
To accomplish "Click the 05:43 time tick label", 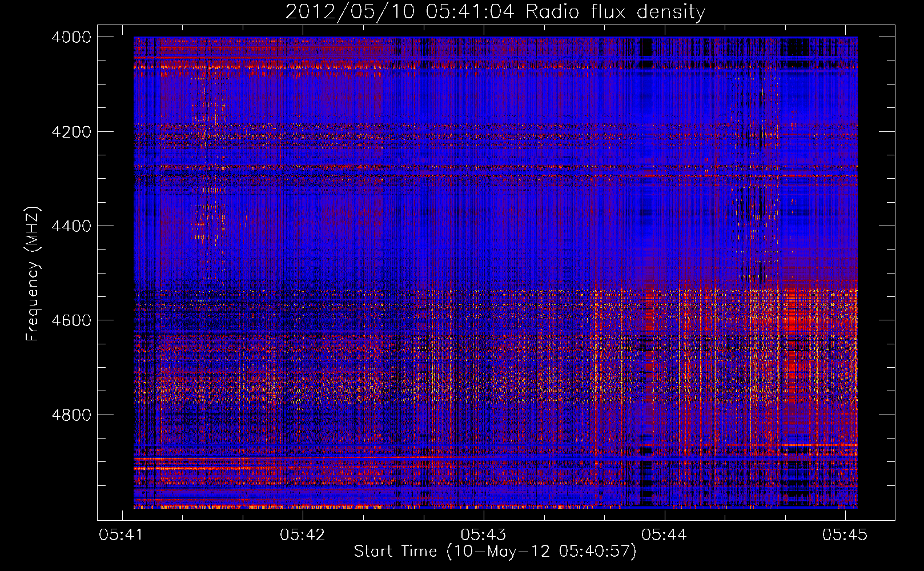I will [x=483, y=534].
